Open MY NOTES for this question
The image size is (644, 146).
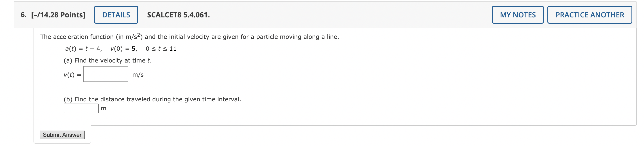click(518, 15)
